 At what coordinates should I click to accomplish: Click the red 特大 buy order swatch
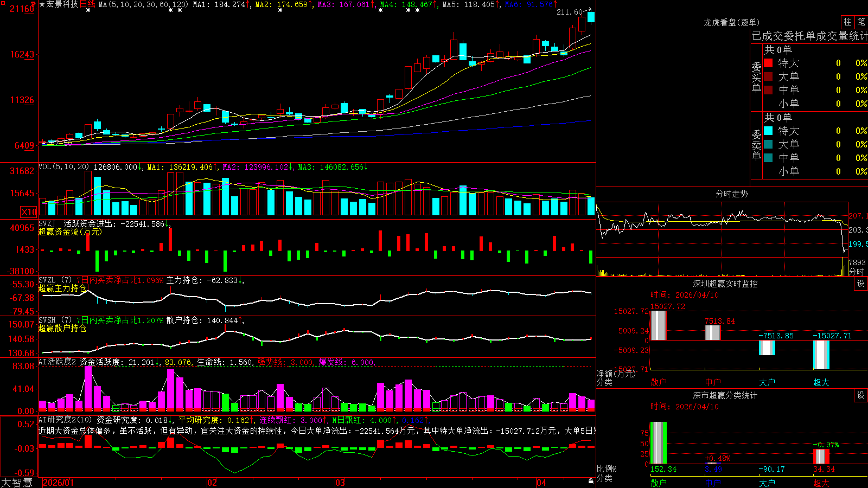[768, 63]
